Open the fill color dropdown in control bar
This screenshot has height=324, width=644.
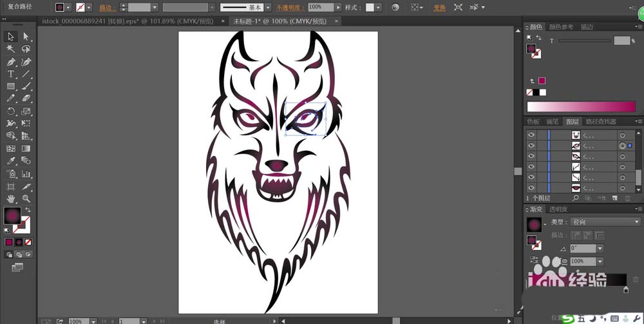click(x=68, y=7)
